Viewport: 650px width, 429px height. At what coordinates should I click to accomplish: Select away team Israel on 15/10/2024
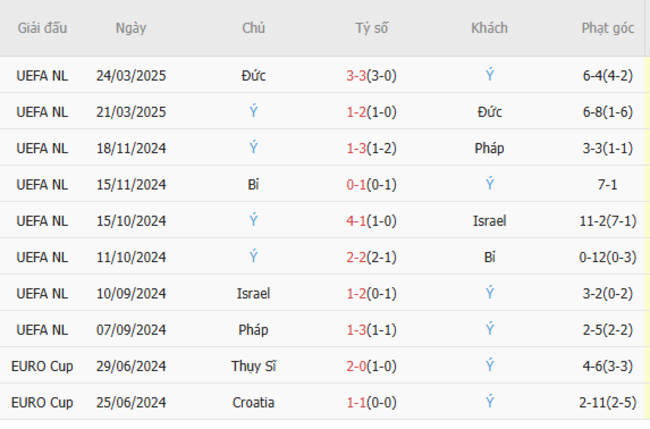pos(489,221)
